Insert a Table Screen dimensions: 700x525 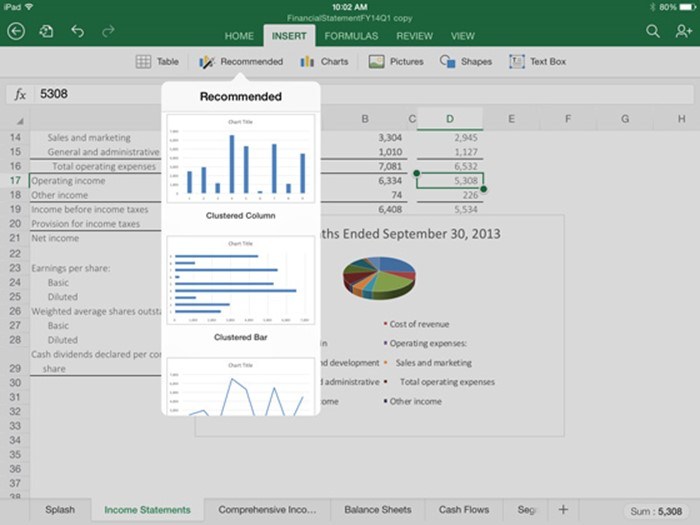pyautogui.click(x=157, y=62)
